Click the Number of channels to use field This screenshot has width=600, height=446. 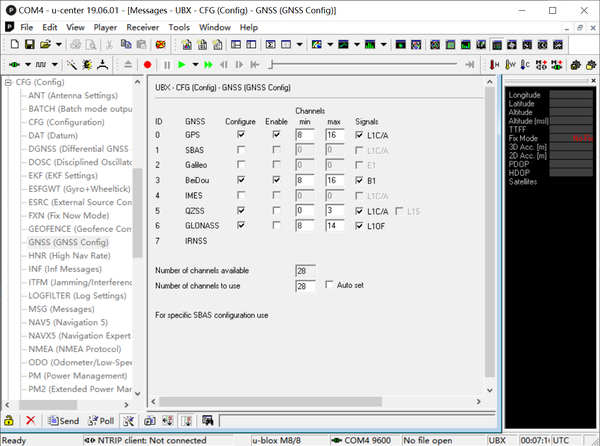pyautogui.click(x=306, y=286)
